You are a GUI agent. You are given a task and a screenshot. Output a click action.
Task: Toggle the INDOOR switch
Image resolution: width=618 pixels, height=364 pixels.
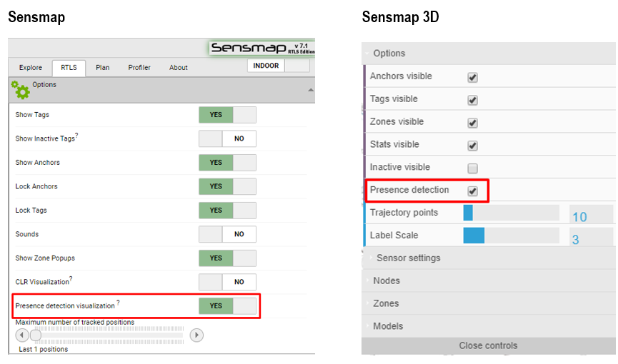[279, 66]
